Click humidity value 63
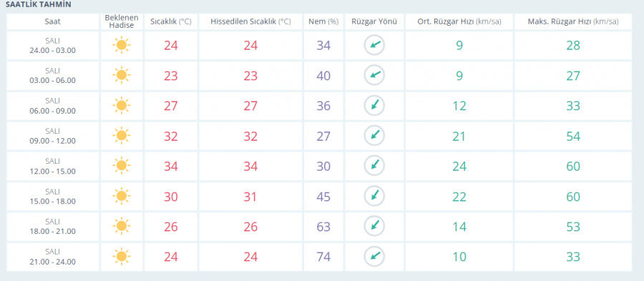This screenshot has height=281, width=644. click(x=323, y=227)
